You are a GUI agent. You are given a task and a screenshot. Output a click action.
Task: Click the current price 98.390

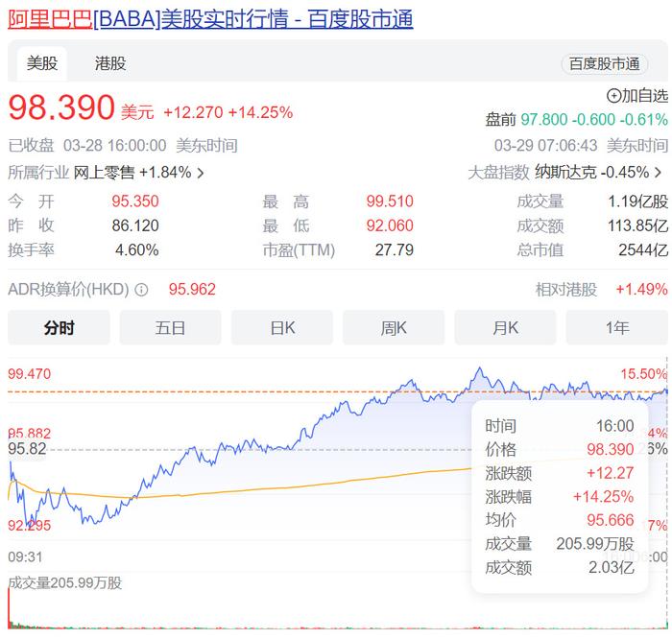[x=61, y=107]
